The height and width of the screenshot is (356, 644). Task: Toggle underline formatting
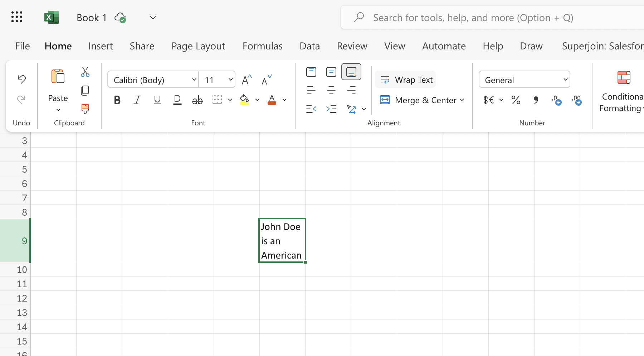157,100
